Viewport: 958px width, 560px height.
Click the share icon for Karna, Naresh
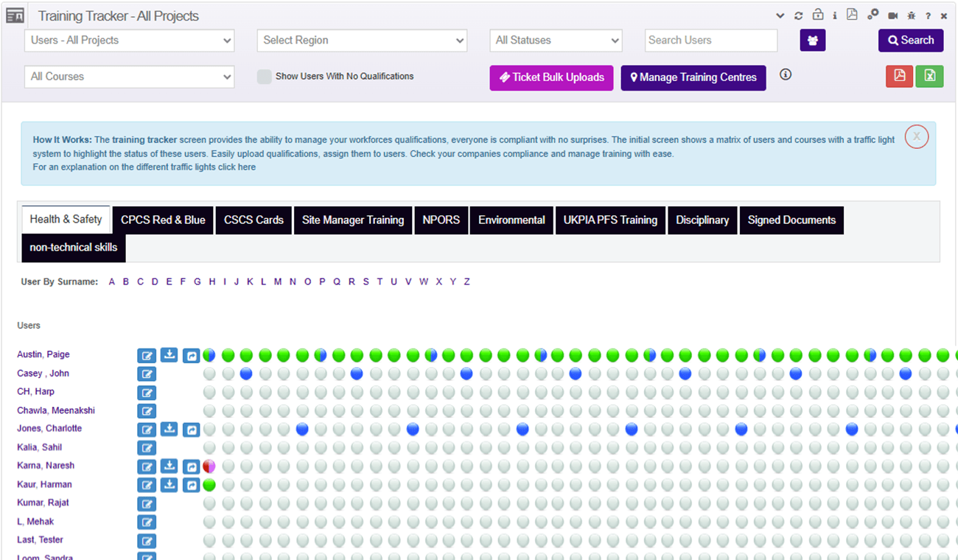click(x=191, y=466)
